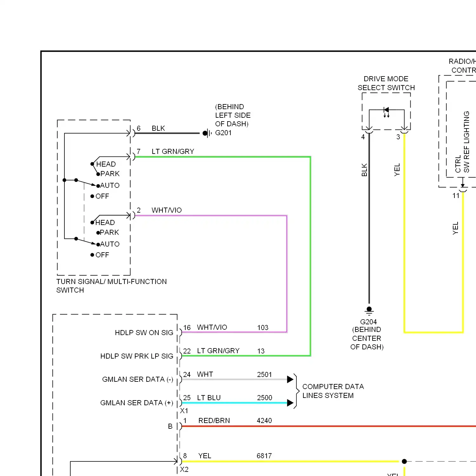Click the upper HEAD switch position
The height and width of the screenshot is (476, 476).
click(x=106, y=164)
